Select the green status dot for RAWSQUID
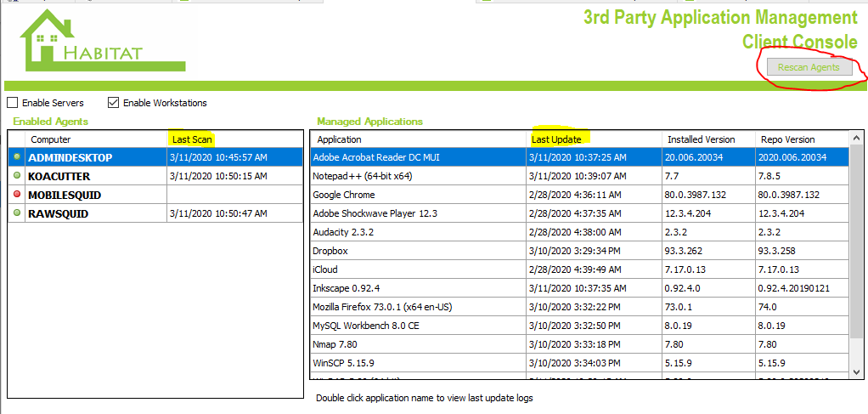Screen dimensions: 868x414 [17, 213]
